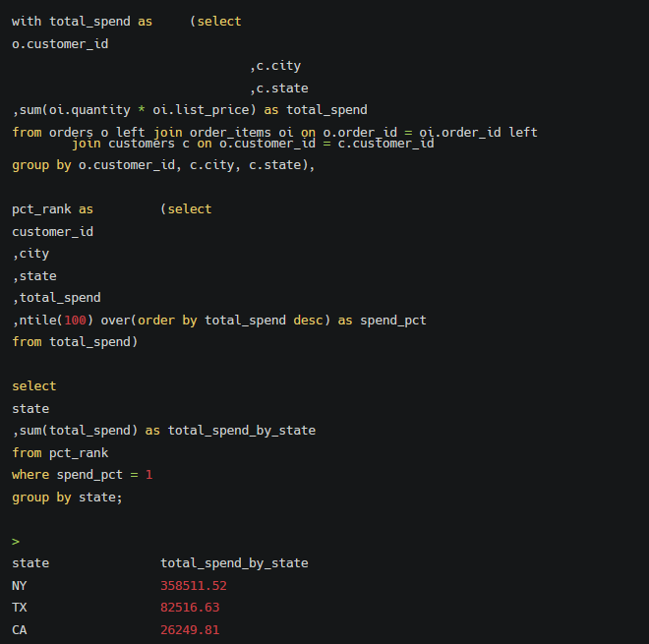The height and width of the screenshot is (644, 649).
Task: Click the ",c.city" column line
Action: 275,66
